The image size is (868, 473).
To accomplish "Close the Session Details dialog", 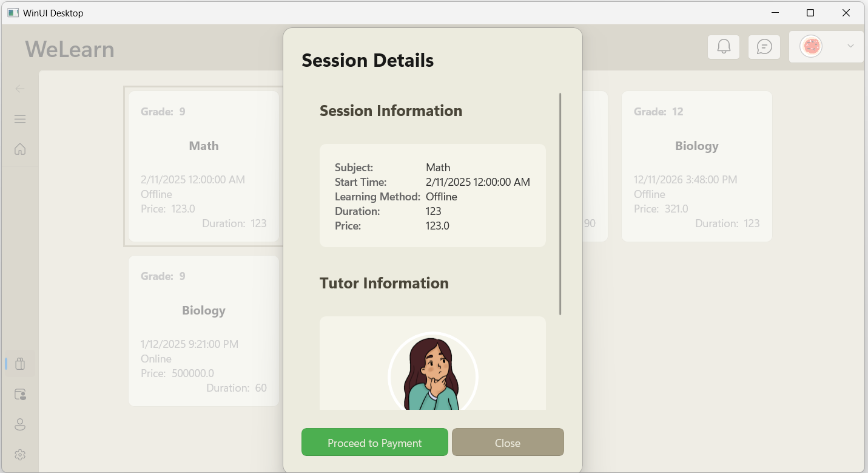I will point(508,442).
